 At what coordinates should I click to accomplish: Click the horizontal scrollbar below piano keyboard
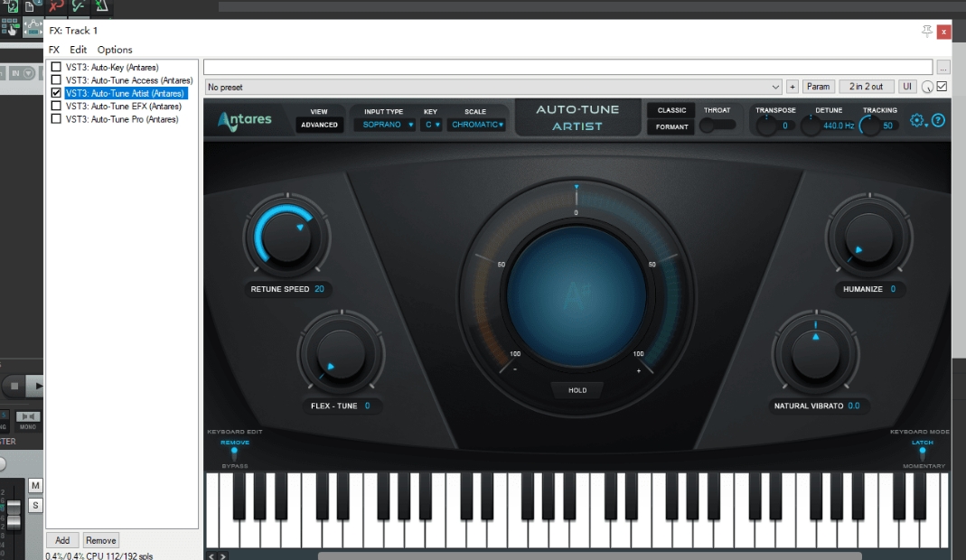(x=589, y=556)
